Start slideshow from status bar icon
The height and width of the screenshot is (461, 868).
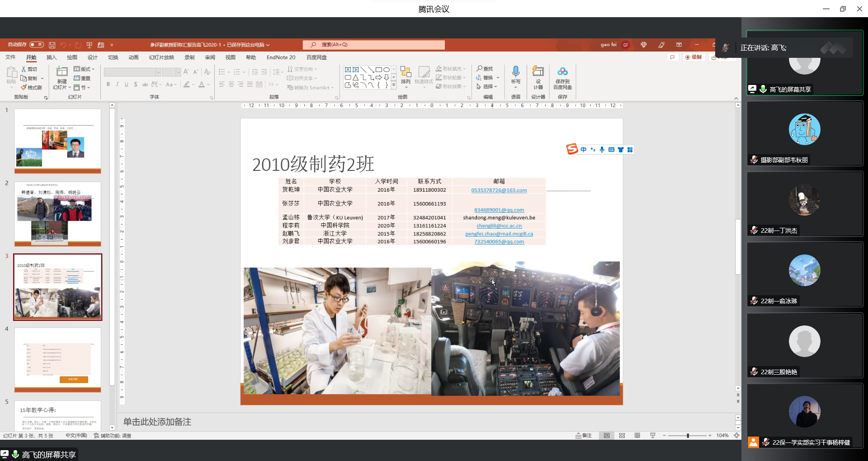click(x=652, y=435)
